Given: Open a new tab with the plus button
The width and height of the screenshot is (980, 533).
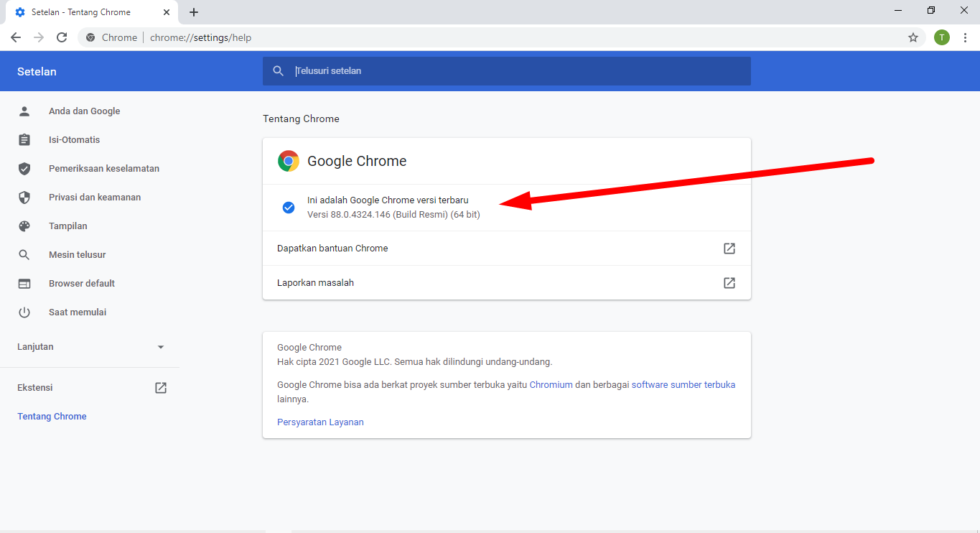Looking at the screenshot, I should point(194,12).
